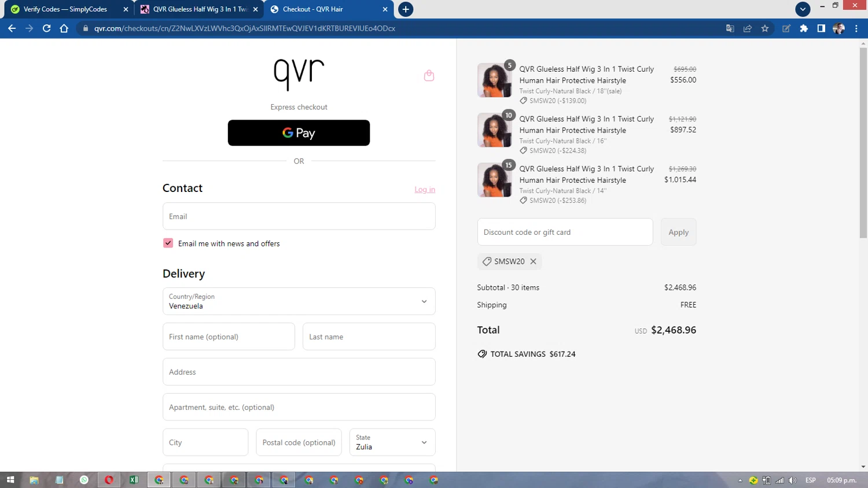
Task: Close the Checkout - QVR Hair tab
Action: point(385,9)
